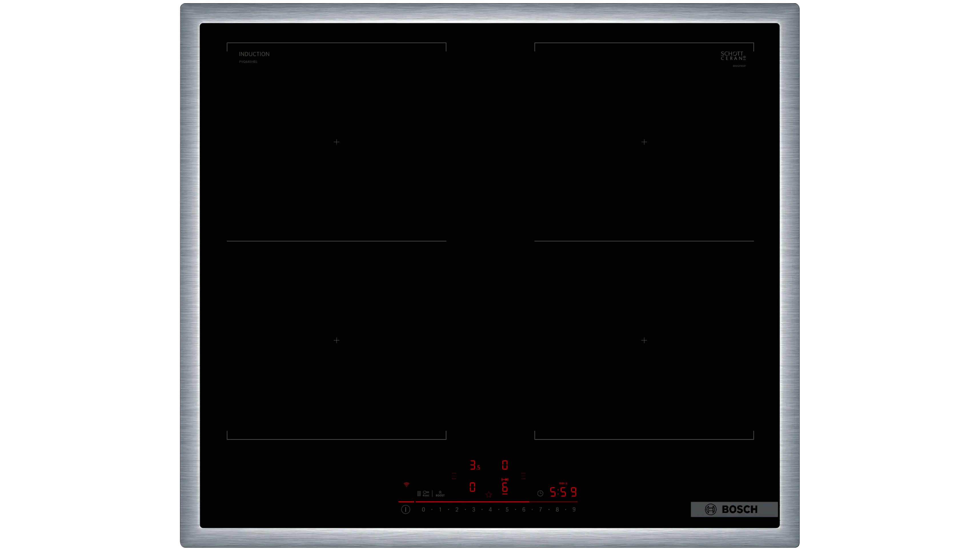
Task: Select the rear-right zone showing 0
Action: coord(505,465)
